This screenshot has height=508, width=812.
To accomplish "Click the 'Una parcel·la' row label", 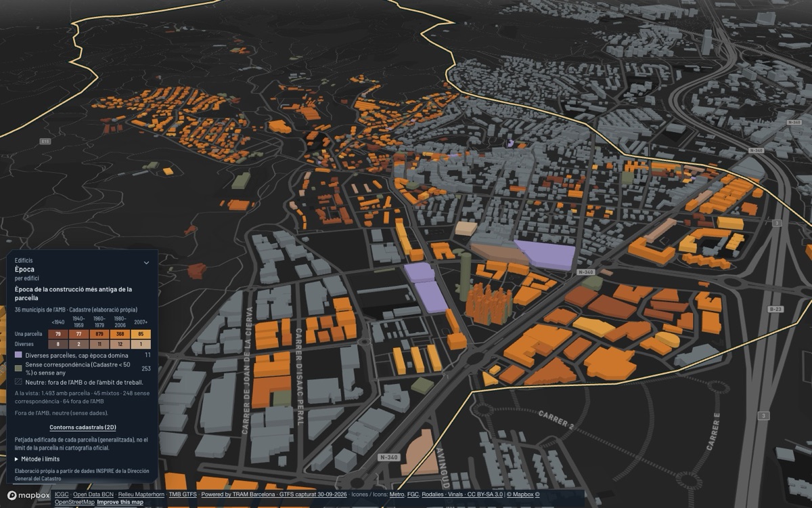I will 28,334.
